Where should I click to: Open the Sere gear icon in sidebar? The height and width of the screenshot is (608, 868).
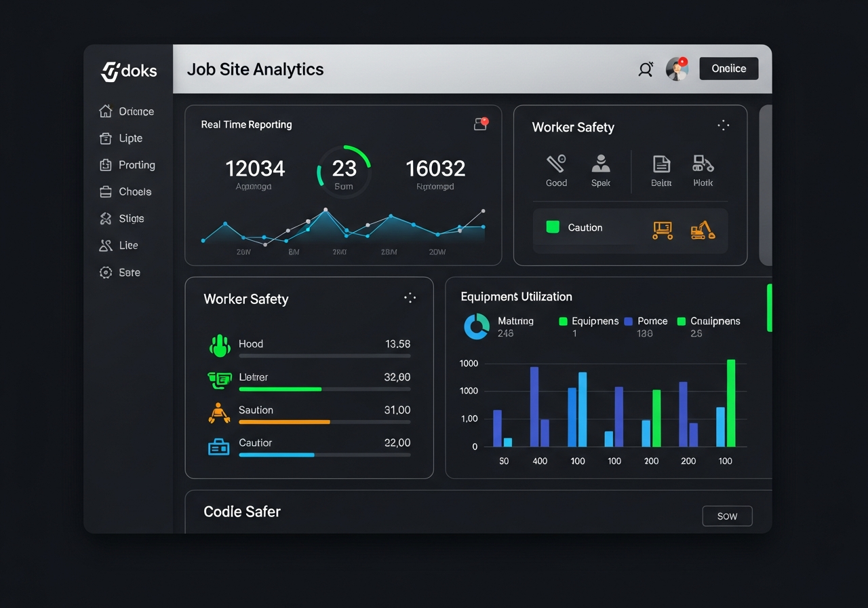105,272
